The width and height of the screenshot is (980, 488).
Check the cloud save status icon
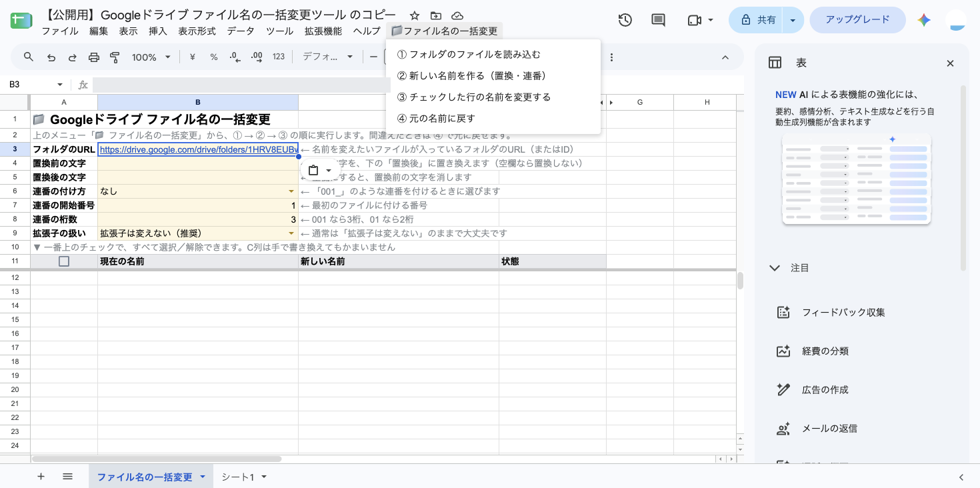pos(457,15)
